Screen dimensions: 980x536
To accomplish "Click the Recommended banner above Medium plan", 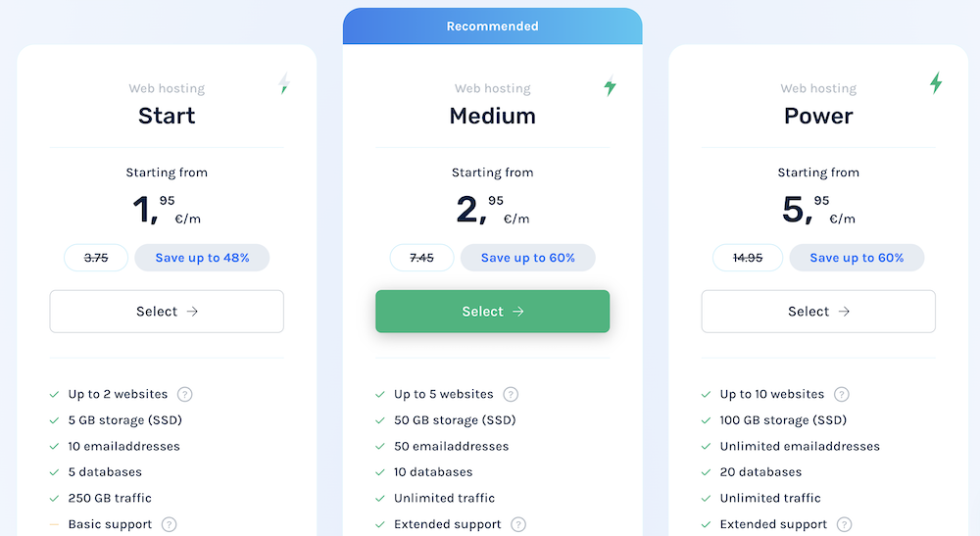I will coord(492,26).
